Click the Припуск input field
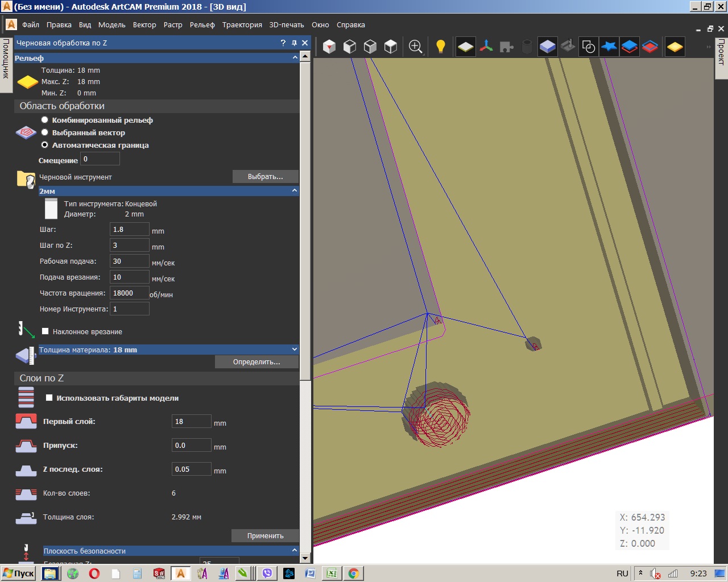 192,446
